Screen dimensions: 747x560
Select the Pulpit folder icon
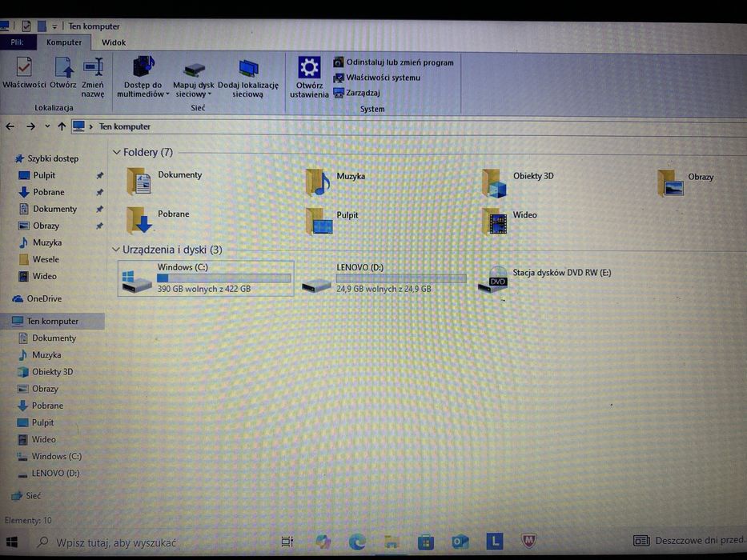(319, 222)
